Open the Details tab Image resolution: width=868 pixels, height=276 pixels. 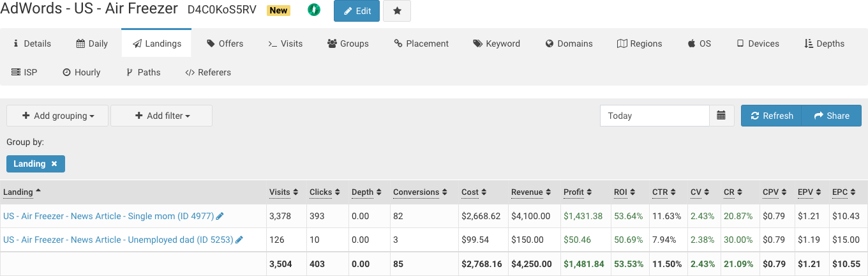pyautogui.click(x=32, y=43)
